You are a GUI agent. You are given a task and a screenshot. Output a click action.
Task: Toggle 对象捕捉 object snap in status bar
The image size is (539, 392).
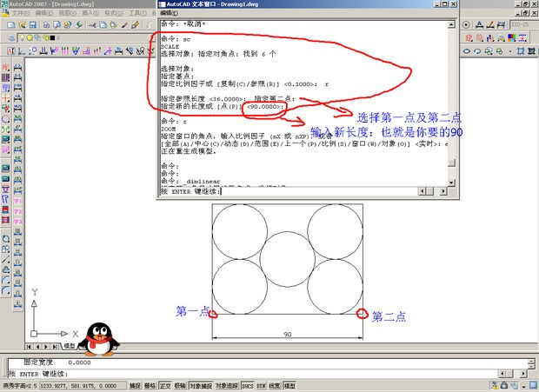[x=200, y=385]
